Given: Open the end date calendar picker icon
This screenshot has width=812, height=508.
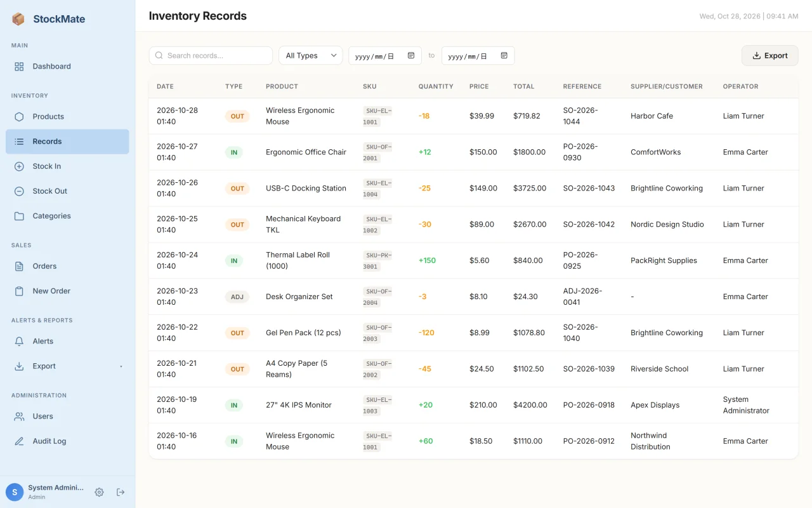Looking at the screenshot, I should 504,56.
